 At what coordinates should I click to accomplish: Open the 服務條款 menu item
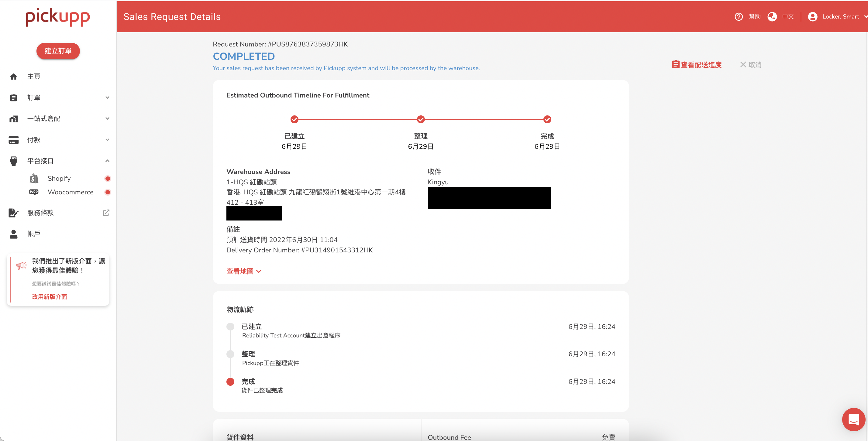[x=40, y=213]
